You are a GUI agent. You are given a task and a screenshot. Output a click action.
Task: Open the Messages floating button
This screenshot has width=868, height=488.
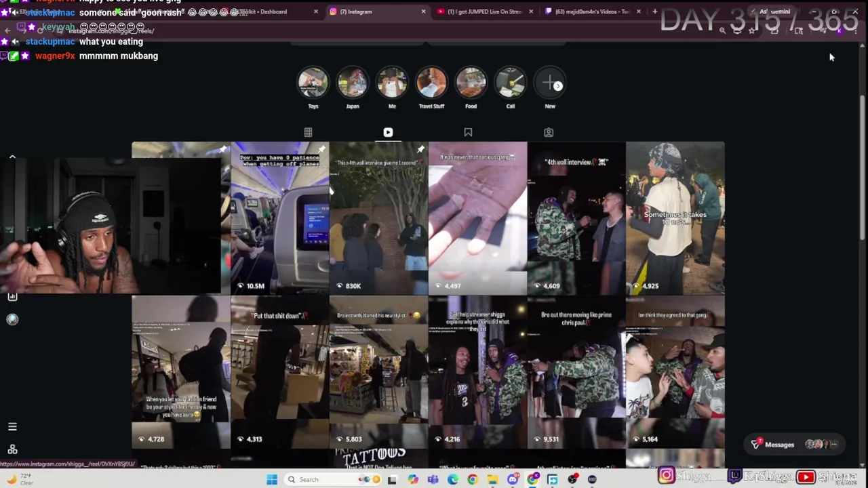[x=795, y=445]
